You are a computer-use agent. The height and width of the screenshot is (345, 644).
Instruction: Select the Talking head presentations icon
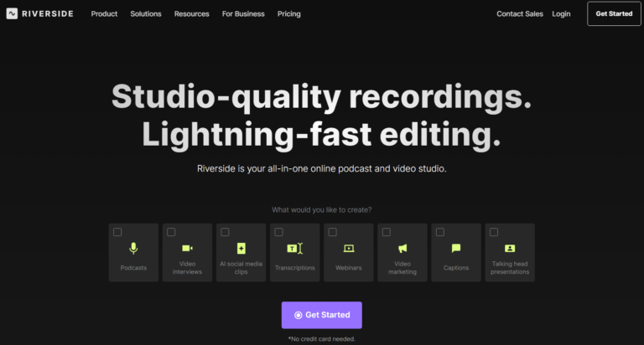click(510, 248)
